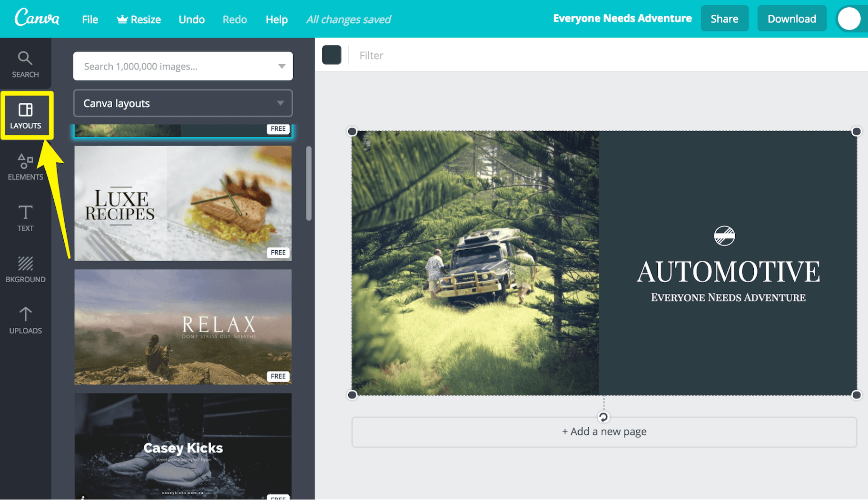Image resolution: width=868 pixels, height=500 pixels.
Task: Open the Elements panel
Action: 25,167
